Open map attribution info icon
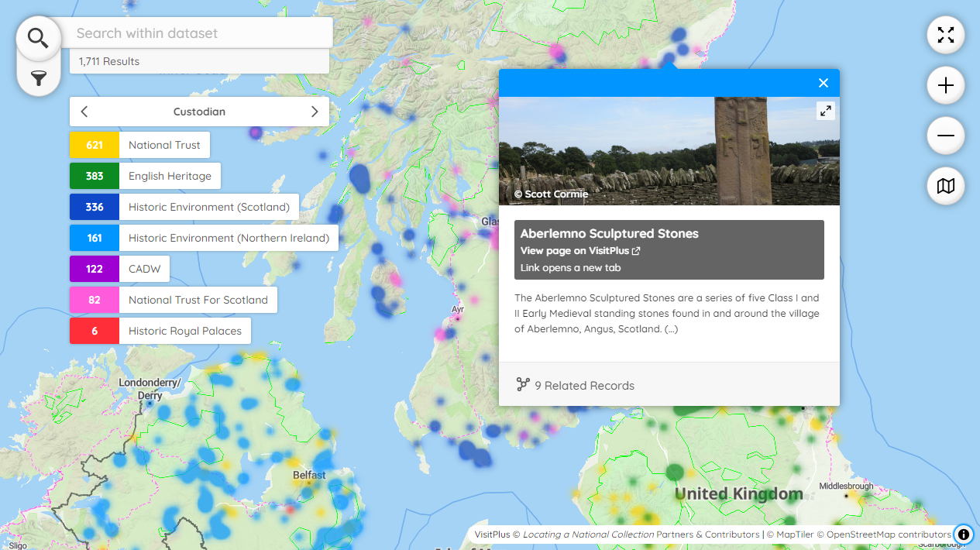The height and width of the screenshot is (550, 980). [964, 535]
